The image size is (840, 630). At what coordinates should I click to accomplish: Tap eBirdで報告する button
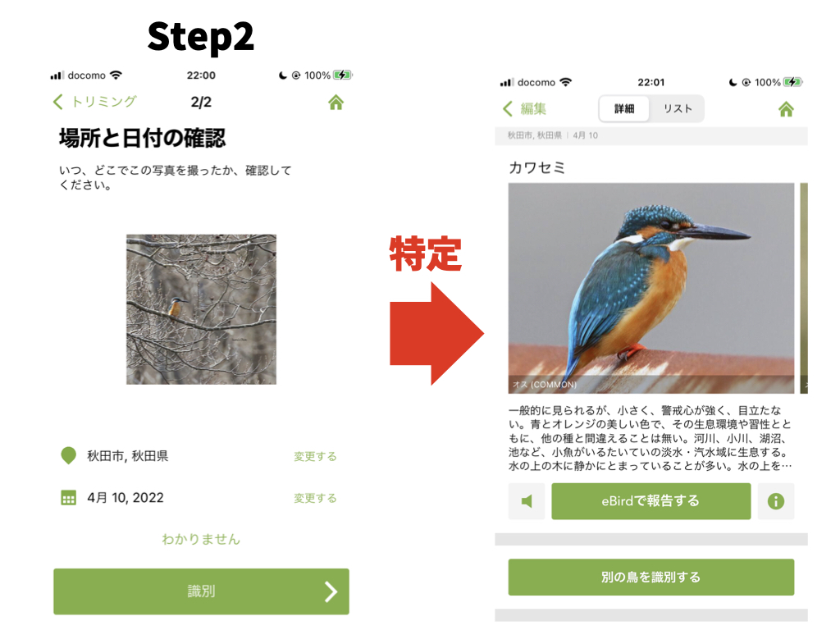[x=651, y=501]
